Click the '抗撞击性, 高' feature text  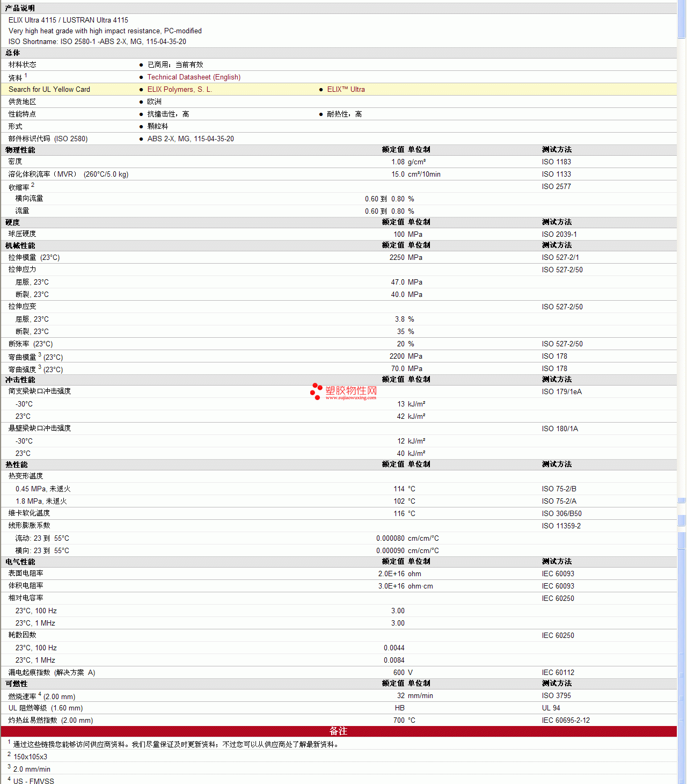coord(168,114)
